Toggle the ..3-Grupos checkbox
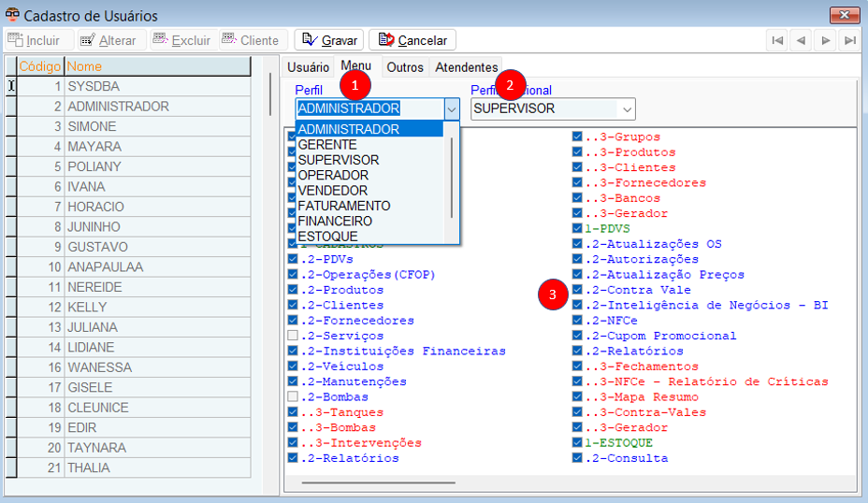 click(577, 137)
